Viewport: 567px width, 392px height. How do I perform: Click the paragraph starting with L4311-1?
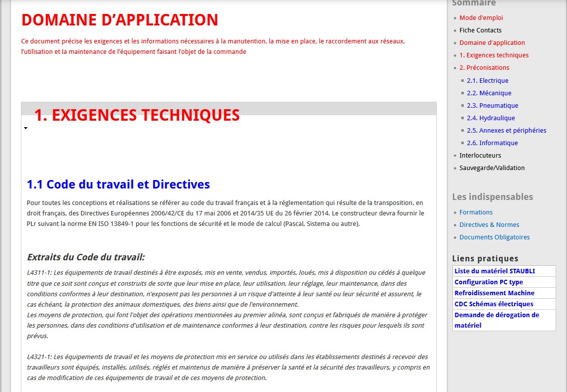click(x=227, y=304)
